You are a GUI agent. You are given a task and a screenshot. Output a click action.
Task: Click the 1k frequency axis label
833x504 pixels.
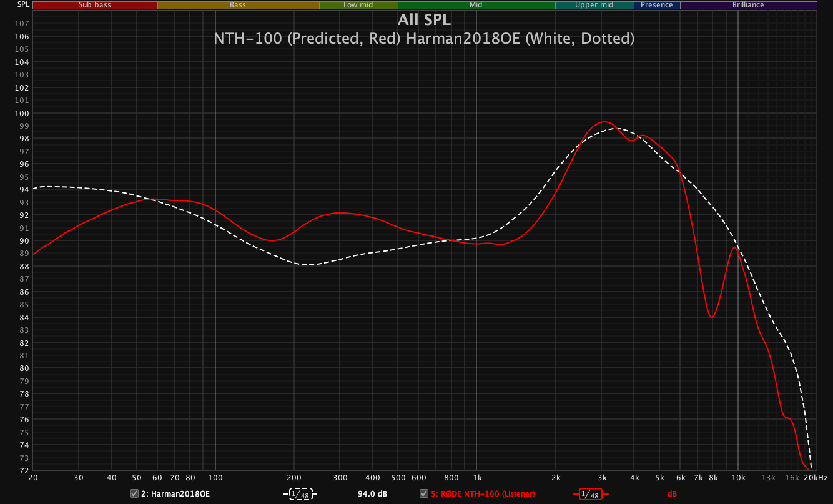[x=476, y=478]
